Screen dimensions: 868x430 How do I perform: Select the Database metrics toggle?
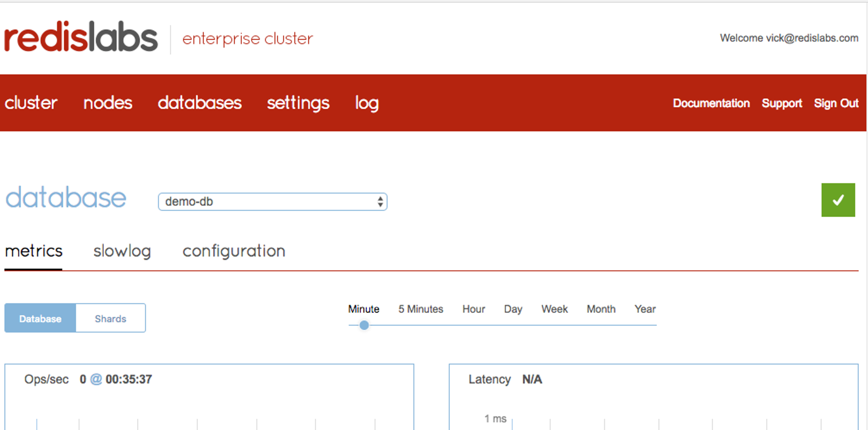40,318
